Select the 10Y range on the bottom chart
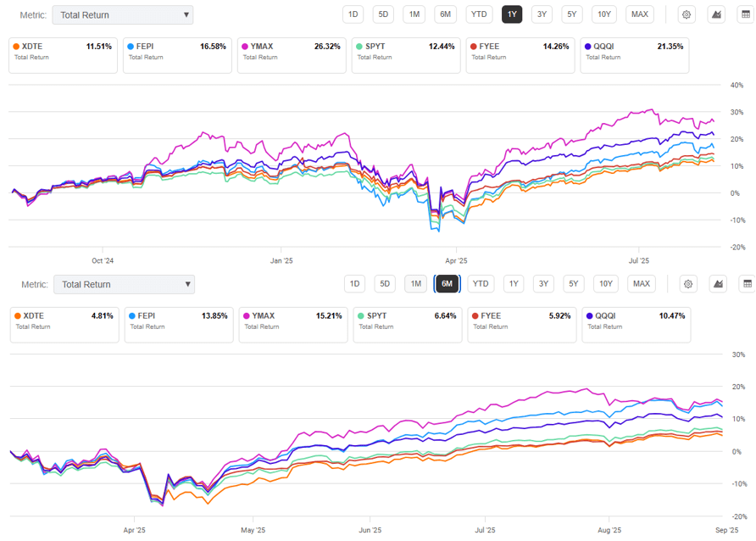 pos(605,284)
